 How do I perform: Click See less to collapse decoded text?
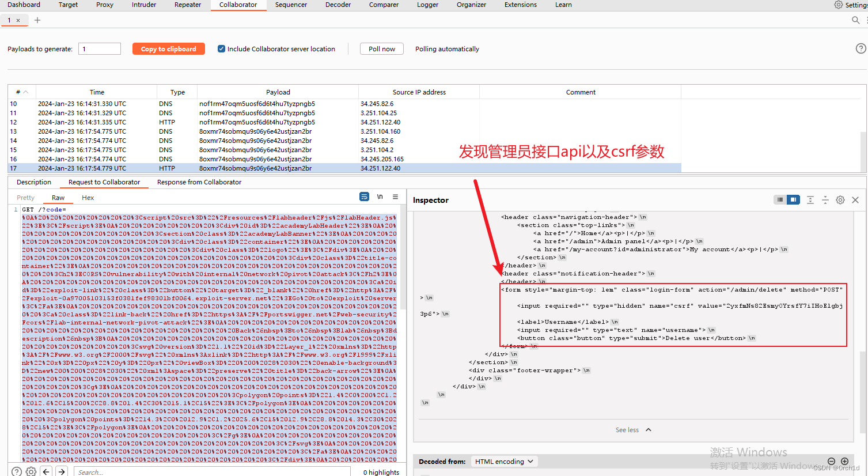(633, 430)
